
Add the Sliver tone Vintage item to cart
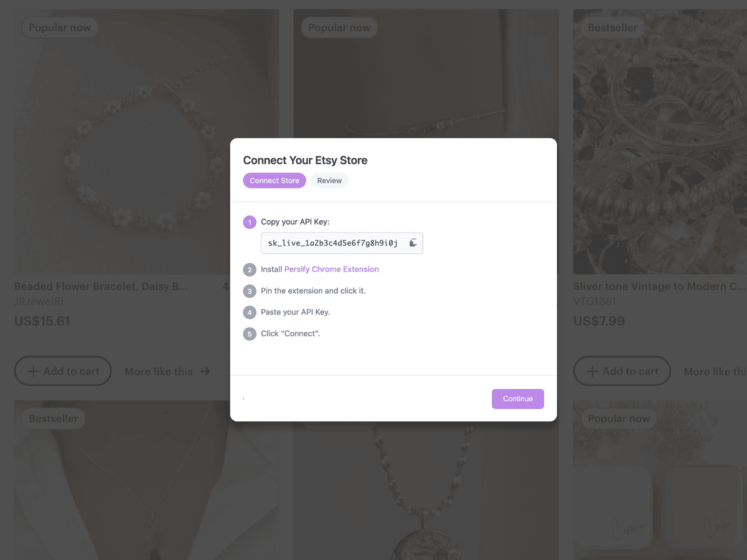tap(622, 371)
